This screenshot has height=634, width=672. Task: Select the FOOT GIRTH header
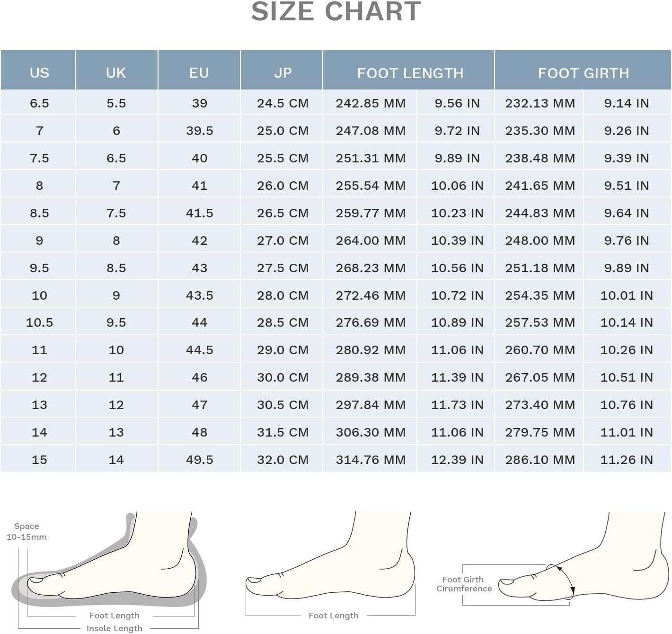583,73
